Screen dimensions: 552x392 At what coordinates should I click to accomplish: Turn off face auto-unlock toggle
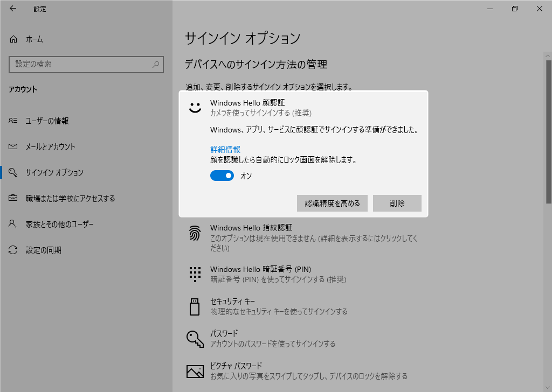point(222,176)
